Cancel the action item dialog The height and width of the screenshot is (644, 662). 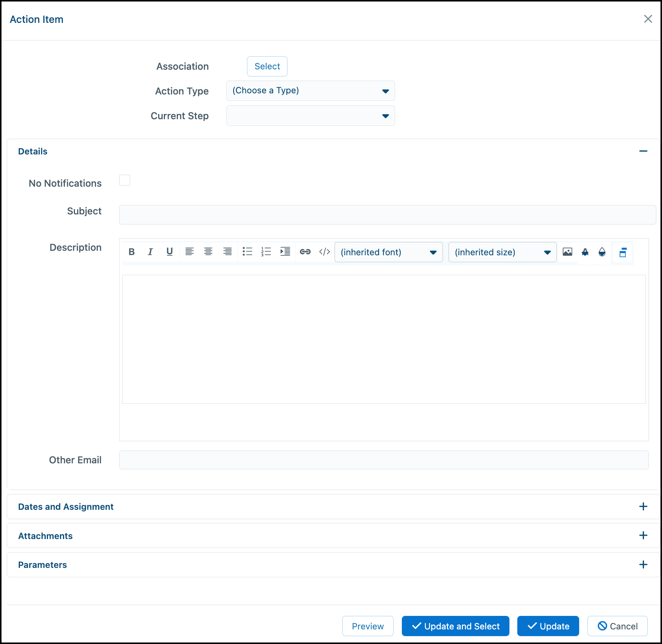617,626
